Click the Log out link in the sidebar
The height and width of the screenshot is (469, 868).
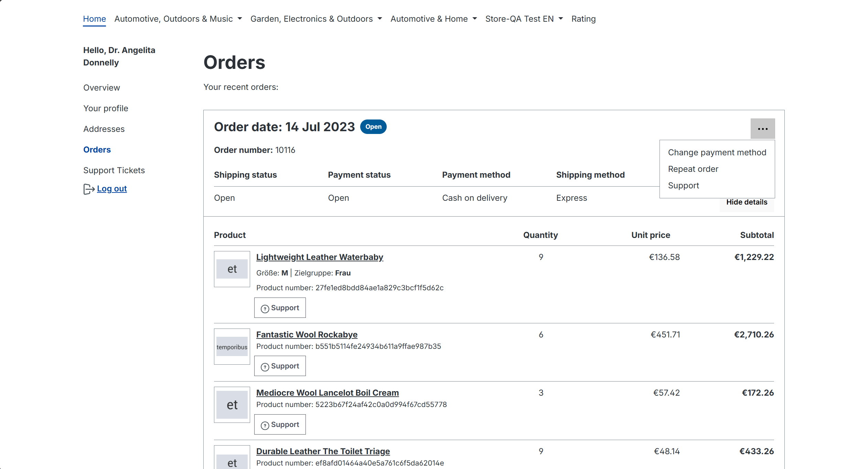tap(112, 189)
